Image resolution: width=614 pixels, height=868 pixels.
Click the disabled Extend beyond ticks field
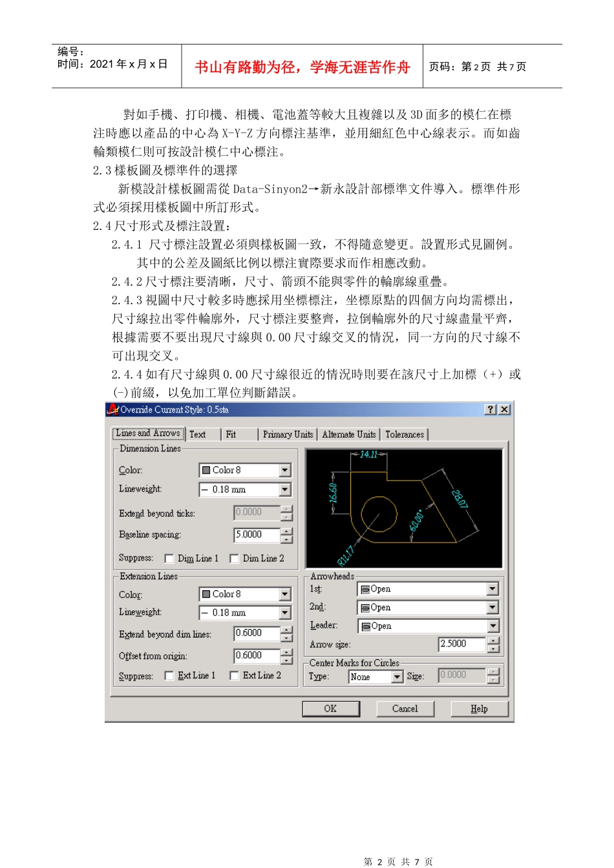[257, 513]
